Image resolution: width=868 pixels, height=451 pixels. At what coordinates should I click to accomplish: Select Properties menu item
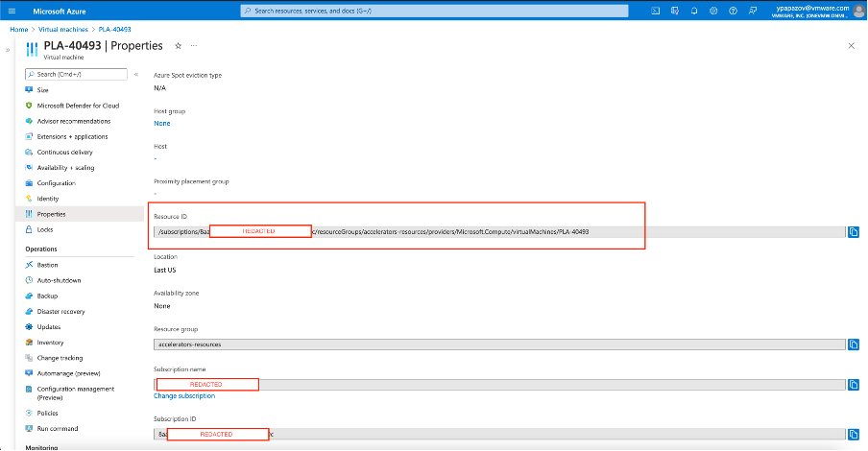point(80,214)
